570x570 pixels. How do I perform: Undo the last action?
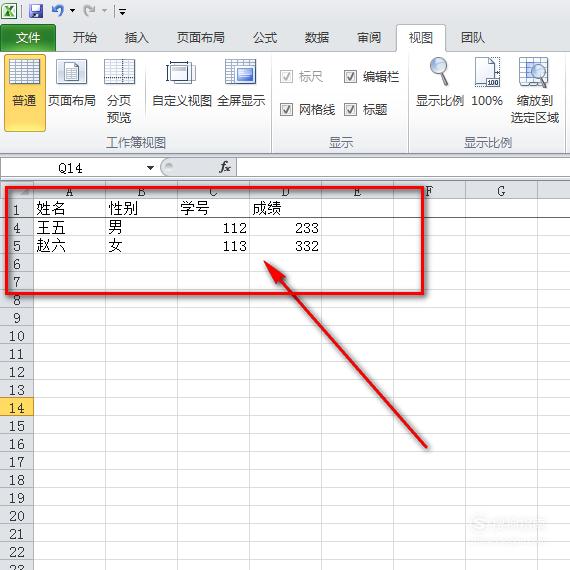pyautogui.click(x=58, y=11)
